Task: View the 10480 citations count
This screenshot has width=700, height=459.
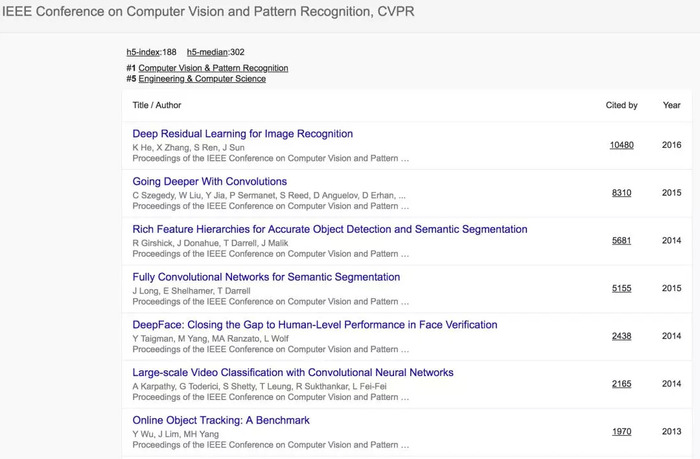Action: (621, 145)
